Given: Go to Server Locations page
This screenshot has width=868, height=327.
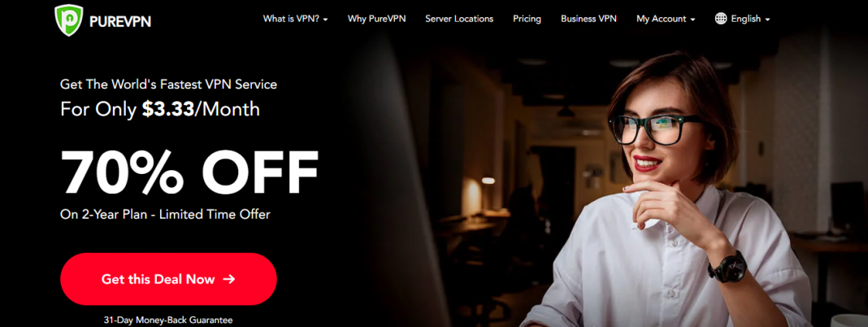Looking at the screenshot, I should [x=459, y=19].
